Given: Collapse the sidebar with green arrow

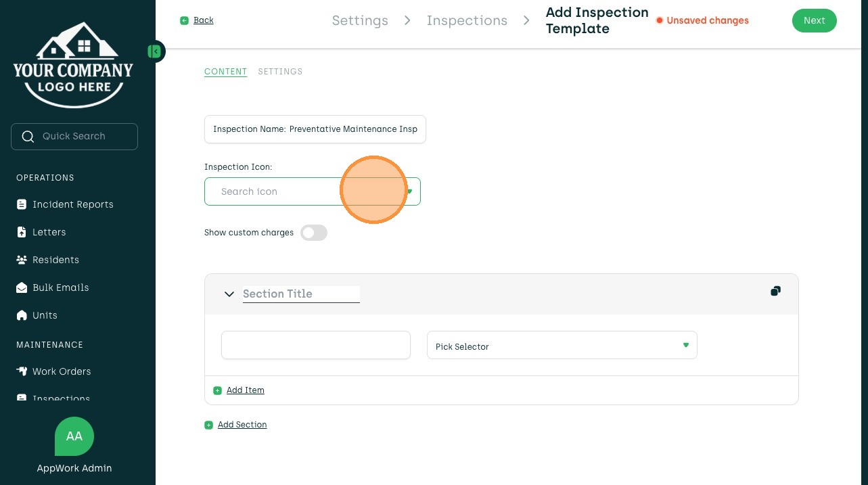Looking at the screenshot, I should click(156, 51).
